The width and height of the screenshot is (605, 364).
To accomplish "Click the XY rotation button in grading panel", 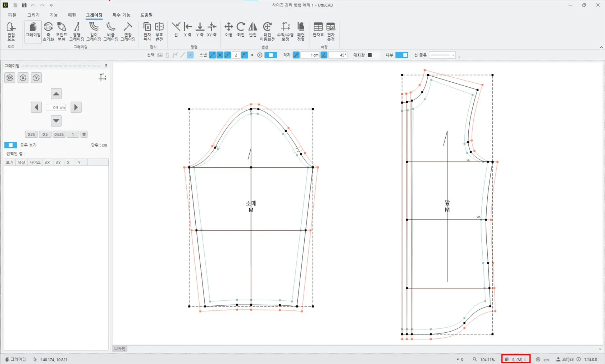I will 10,78.
